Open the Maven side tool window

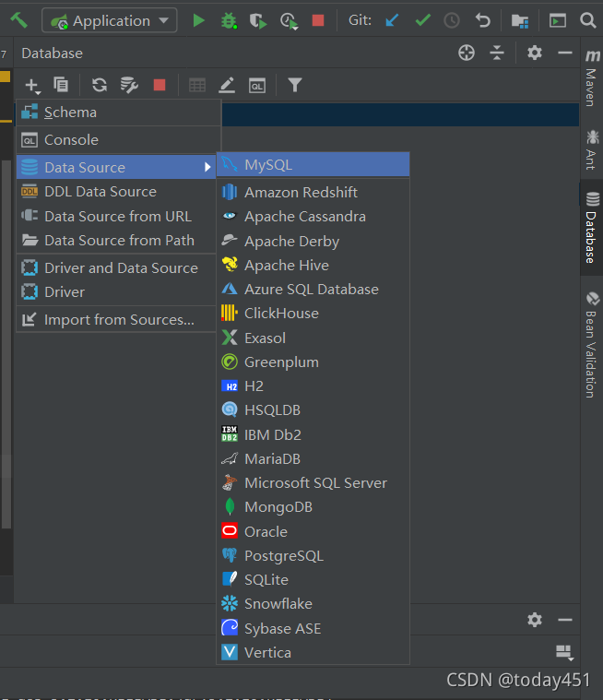[592, 77]
